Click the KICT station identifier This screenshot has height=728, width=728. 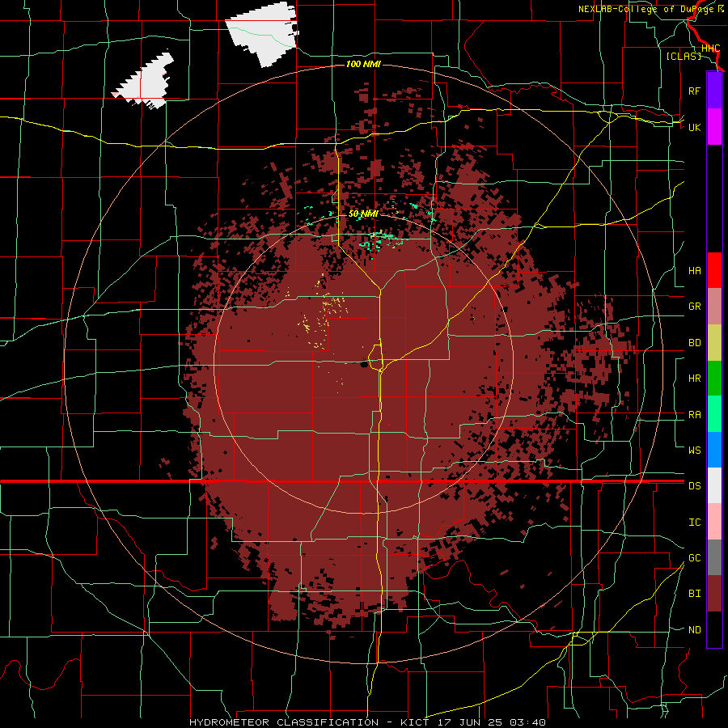pos(416,722)
